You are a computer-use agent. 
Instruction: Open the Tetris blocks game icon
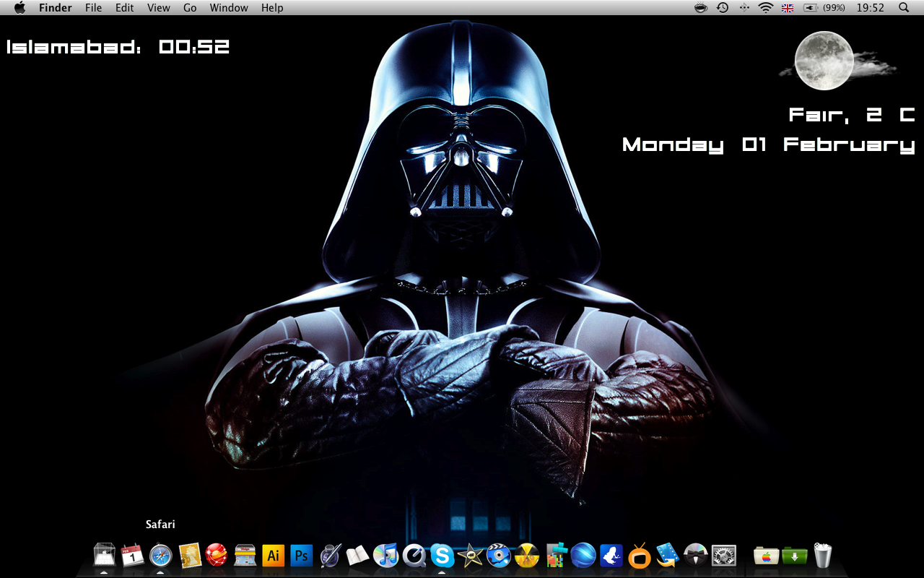pos(555,555)
